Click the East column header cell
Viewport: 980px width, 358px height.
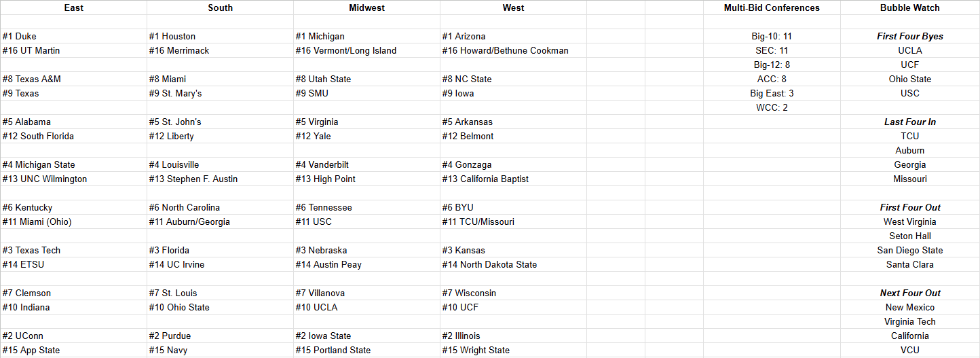point(73,7)
